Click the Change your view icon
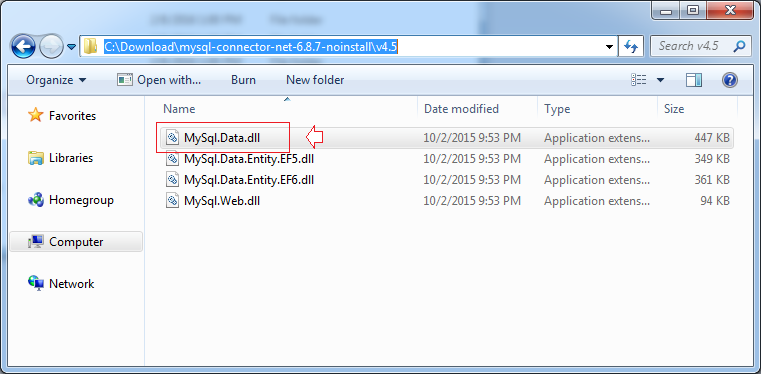This screenshot has height=374, width=761. [638, 80]
